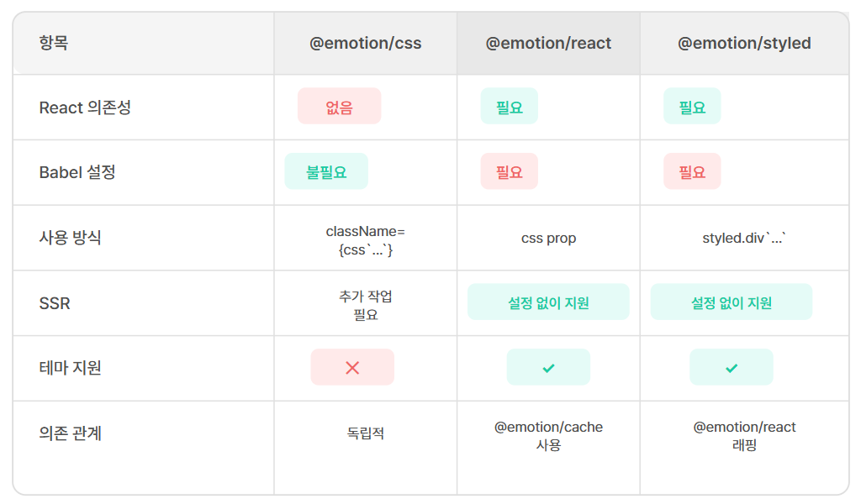Viewport: 861px width, 504px height.
Task: Click the green 불필요 badge
Action: tap(326, 171)
